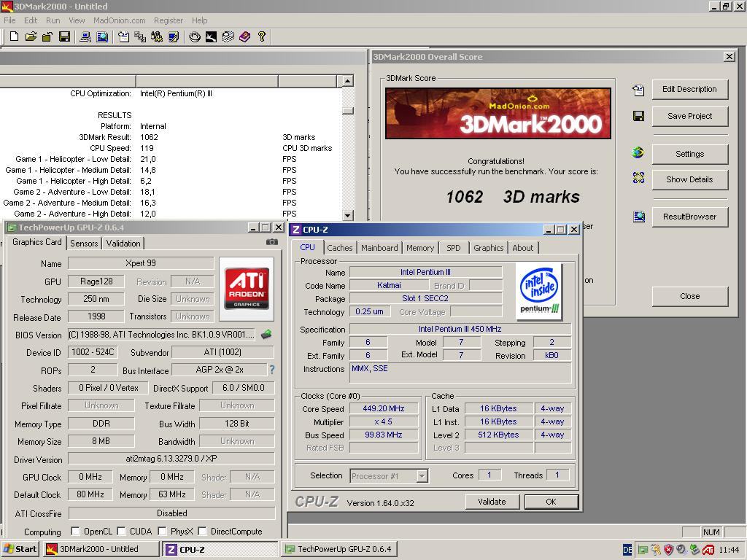Click the checkboxes test selection toolbar icon
This screenshot has width=747, height=560.
[140, 36]
